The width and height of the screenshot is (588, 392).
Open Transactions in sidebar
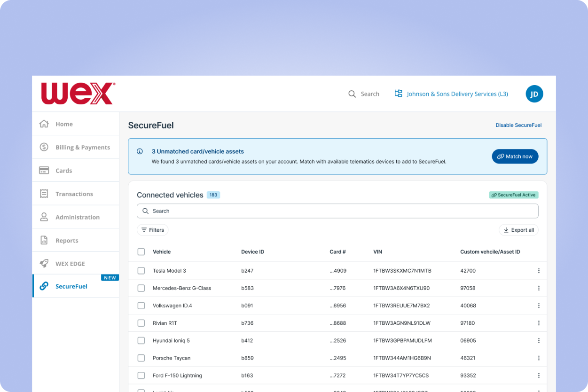click(x=76, y=194)
